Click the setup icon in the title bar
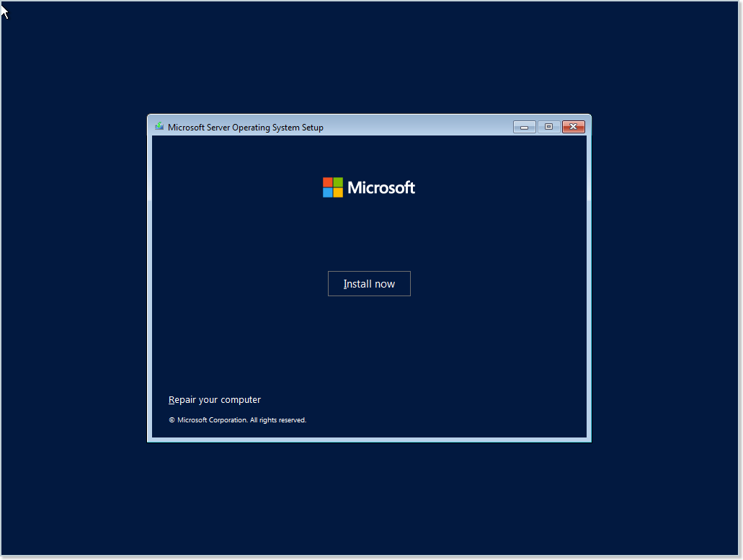Viewport: 743px width, 560px height. pyautogui.click(x=159, y=126)
